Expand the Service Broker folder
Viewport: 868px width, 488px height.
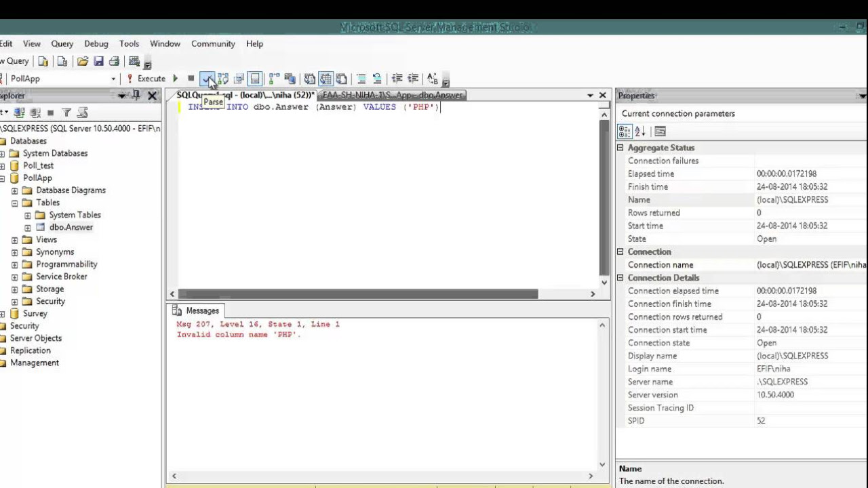pos(15,277)
